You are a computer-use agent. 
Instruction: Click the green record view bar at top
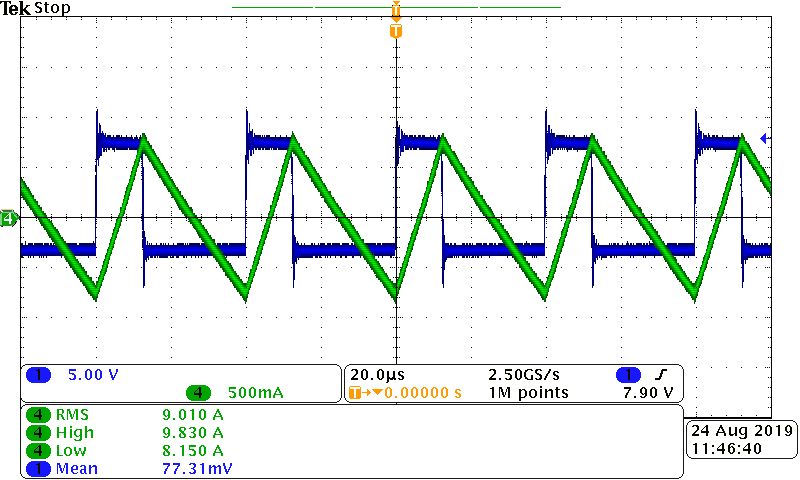coord(396,7)
